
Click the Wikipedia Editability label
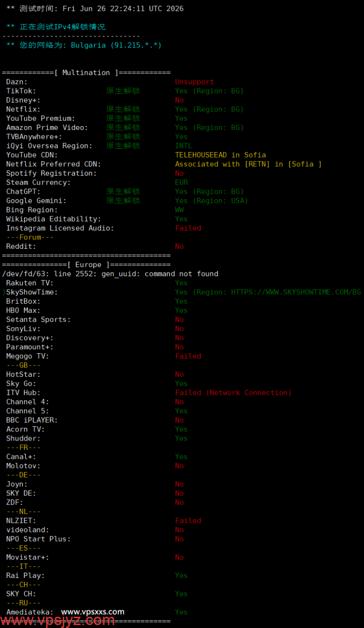click(x=53, y=219)
